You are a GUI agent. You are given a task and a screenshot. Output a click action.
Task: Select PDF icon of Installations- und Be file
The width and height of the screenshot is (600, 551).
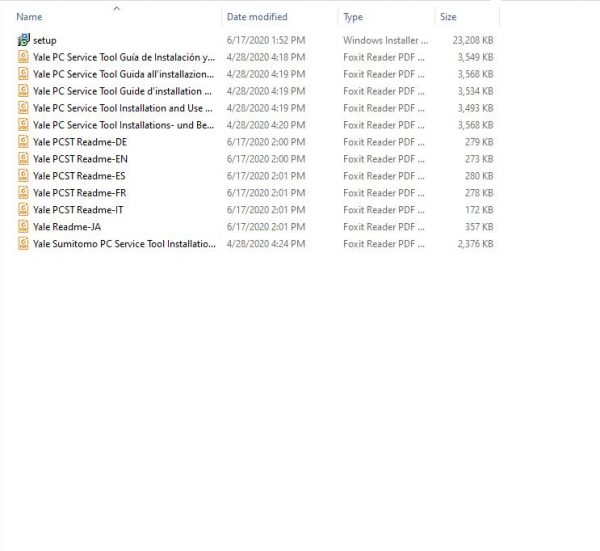coord(23,125)
